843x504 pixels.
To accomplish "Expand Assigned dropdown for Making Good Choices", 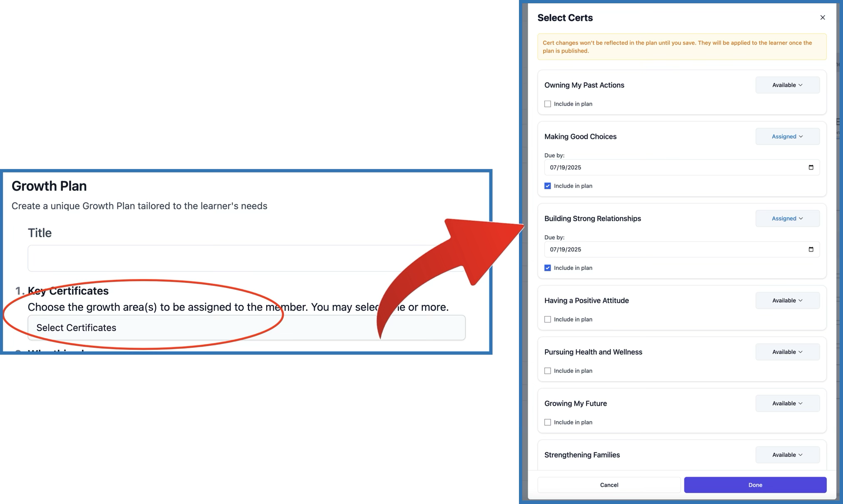I will (787, 137).
